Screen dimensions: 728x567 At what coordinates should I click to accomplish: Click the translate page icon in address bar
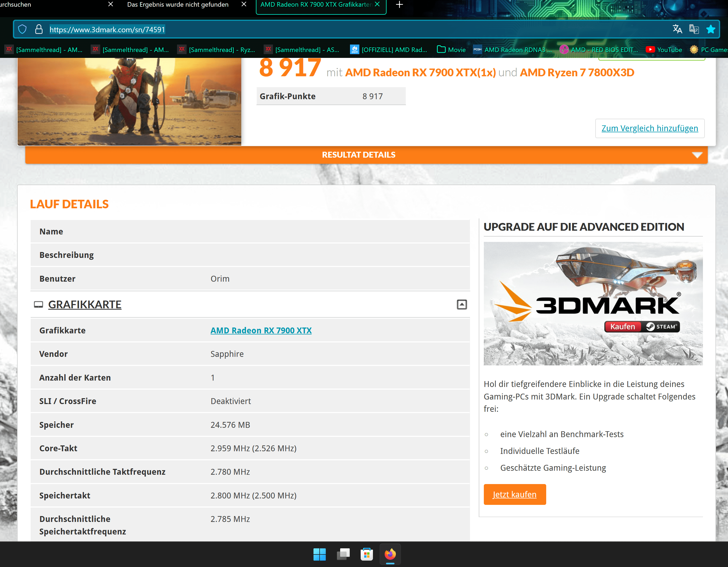pyautogui.click(x=677, y=29)
